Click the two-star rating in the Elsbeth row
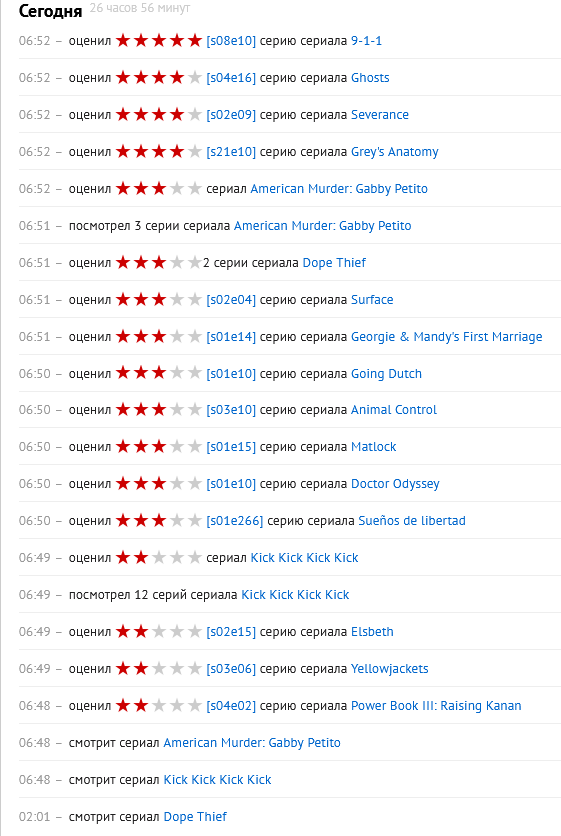 pos(159,631)
